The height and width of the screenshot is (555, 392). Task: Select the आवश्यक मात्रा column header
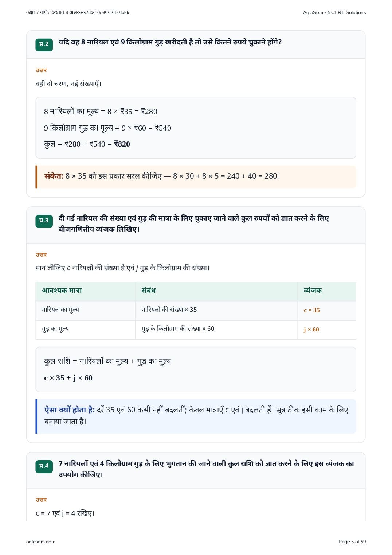(86, 291)
